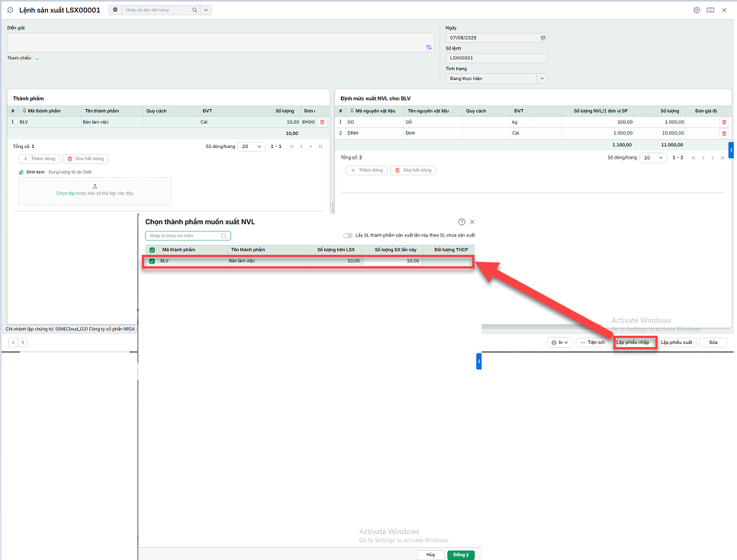This screenshot has height=560, width=737.
Task: Click the upload arrow icon in attachment area
Action: click(95, 186)
